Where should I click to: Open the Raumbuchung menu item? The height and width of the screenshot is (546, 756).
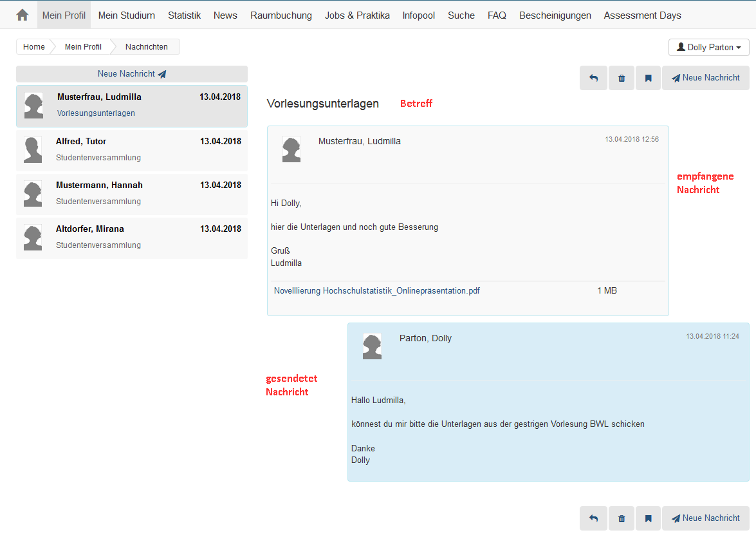coord(281,15)
